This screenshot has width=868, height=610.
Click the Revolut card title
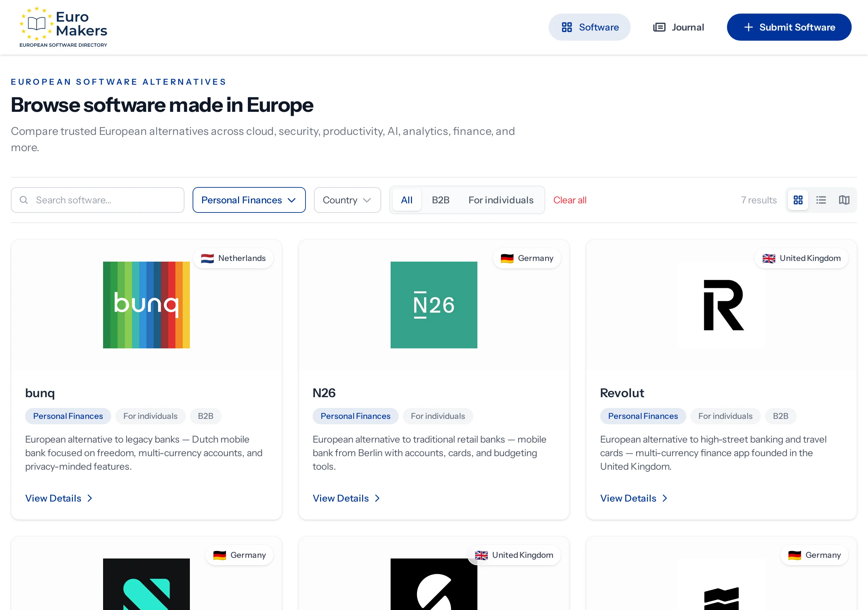[622, 393]
